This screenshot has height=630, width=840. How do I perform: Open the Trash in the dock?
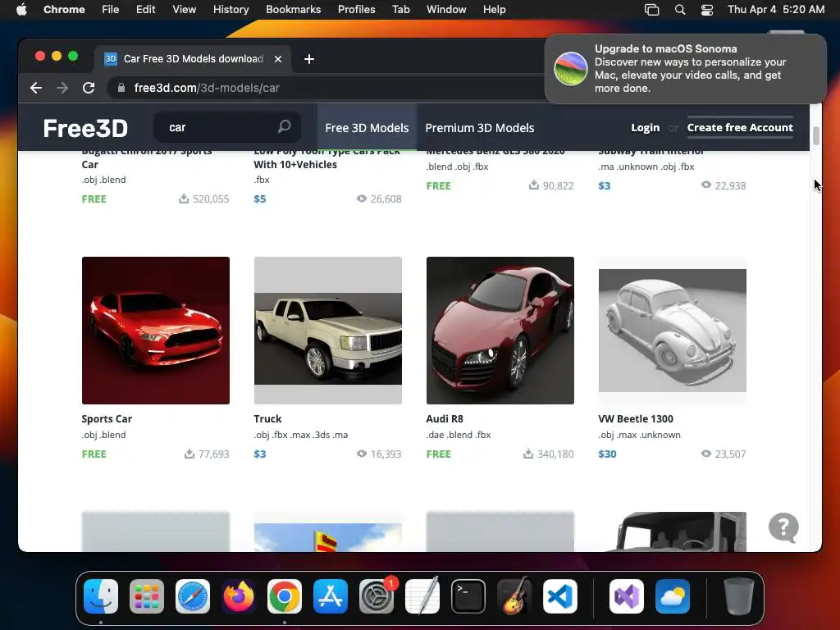(739, 596)
